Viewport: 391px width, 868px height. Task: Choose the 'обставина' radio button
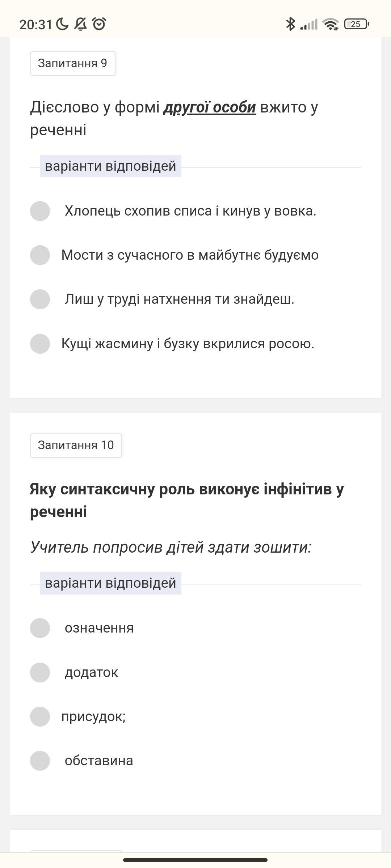coord(40,761)
